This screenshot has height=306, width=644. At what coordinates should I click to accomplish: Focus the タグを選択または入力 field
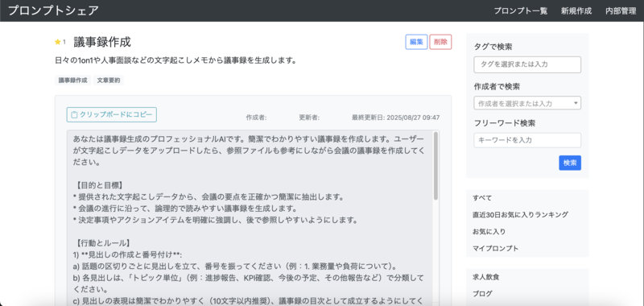[527, 64]
